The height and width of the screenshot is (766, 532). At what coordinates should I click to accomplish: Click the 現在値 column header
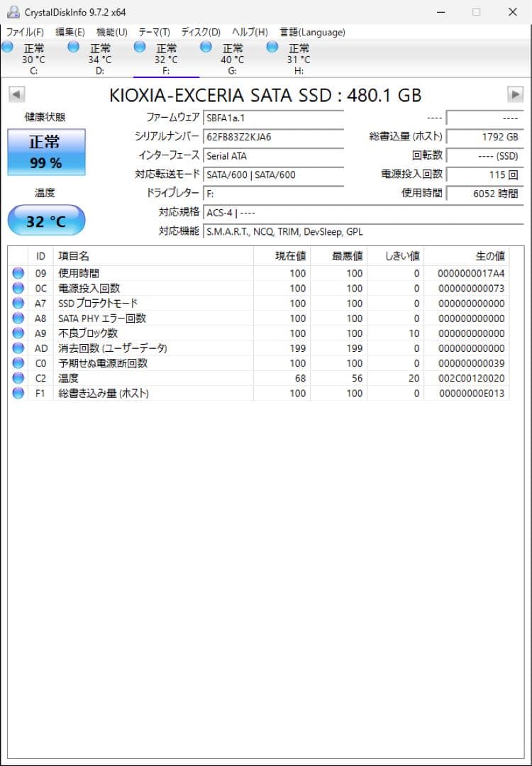[x=282, y=256]
